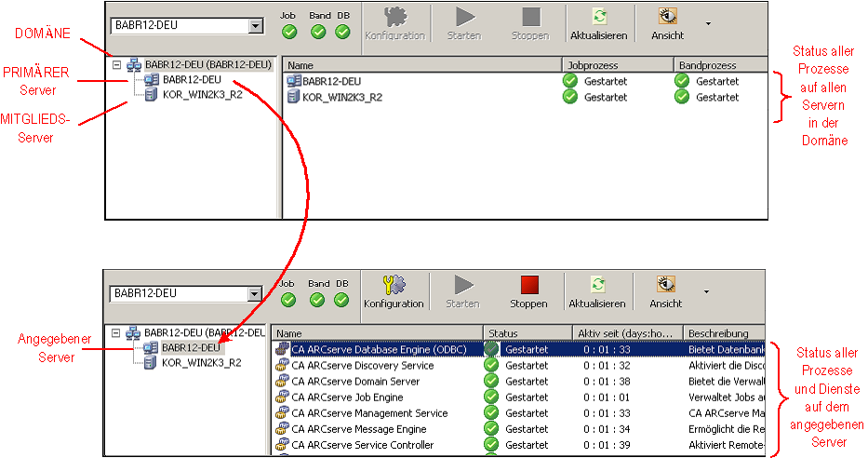Image resolution: width=868 pixels, height=458 pixels.
Task: Click Aktualisieren in lower window toolbar
Action: click(x=596, y=292)
